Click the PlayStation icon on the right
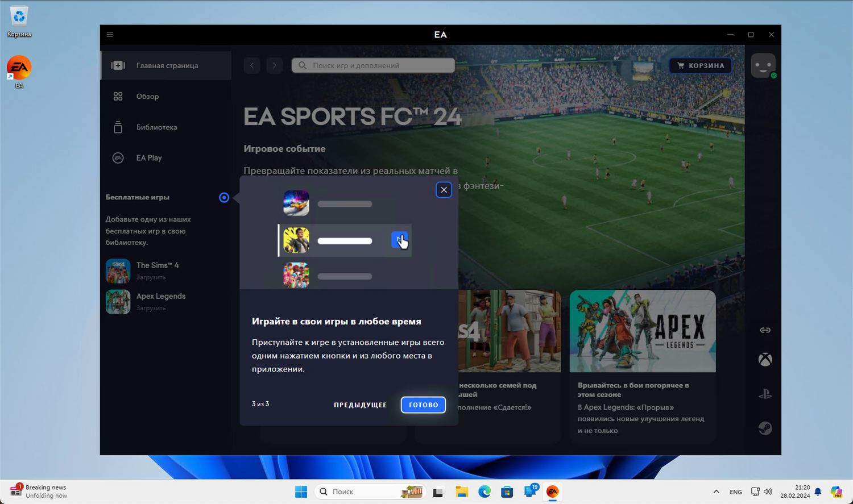This screenshot has width=853, height=504. pyautogui.click(x=765, y=394)
